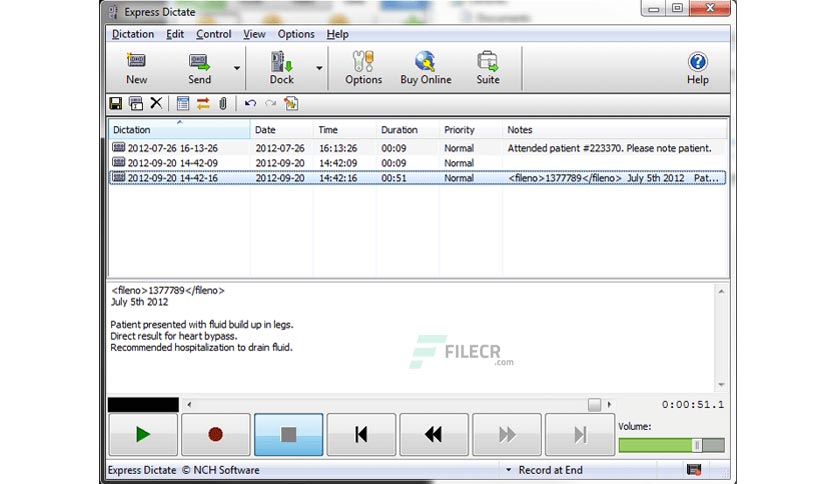Minimize the Express Dictate window
Viewport: 836px width, 484px height.
(x=654, y=8)
